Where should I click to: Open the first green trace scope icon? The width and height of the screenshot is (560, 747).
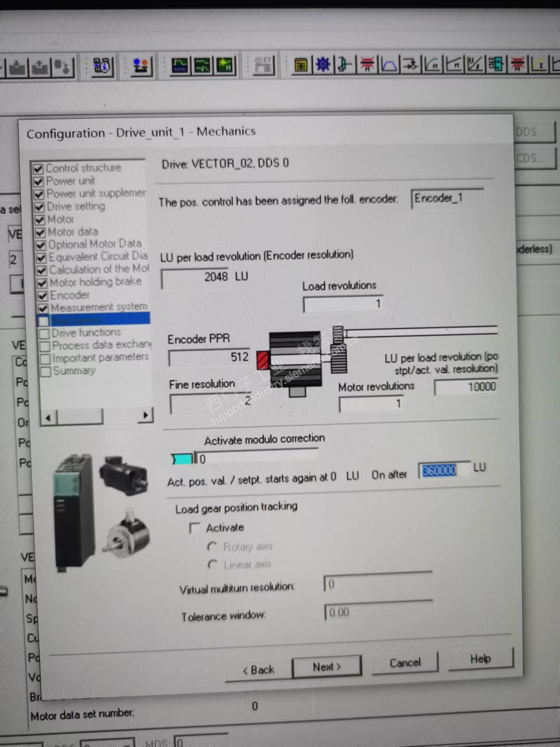180,67
